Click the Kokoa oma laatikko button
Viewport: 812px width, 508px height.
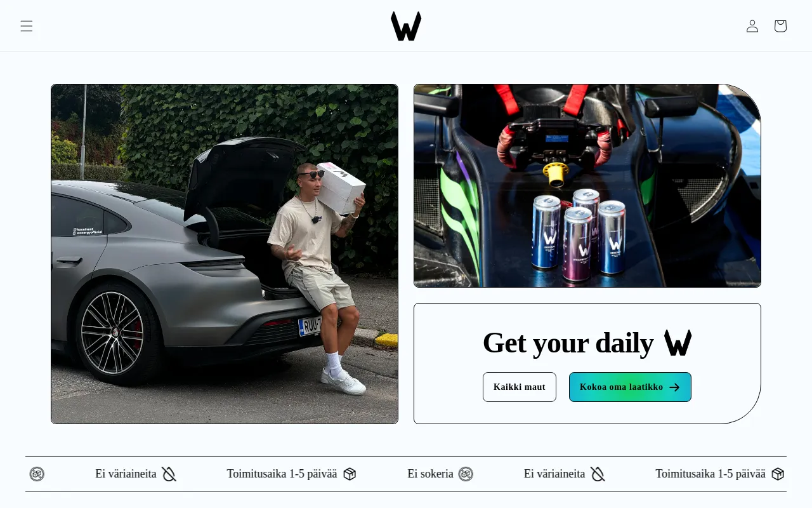click(x=630, y=387)
